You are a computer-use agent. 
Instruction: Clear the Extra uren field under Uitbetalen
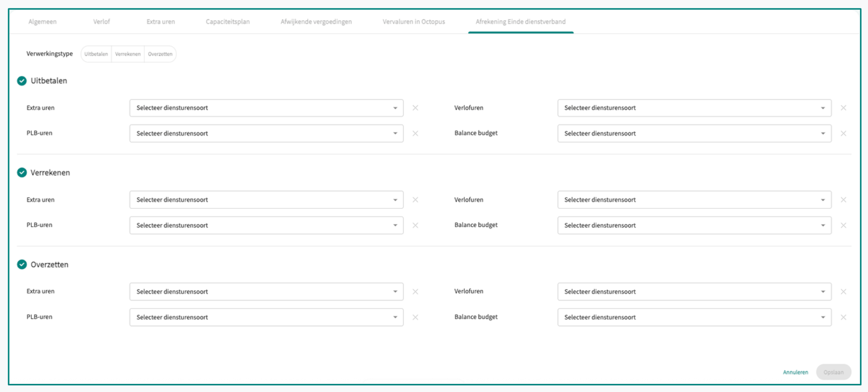click(x=415, y=108)
